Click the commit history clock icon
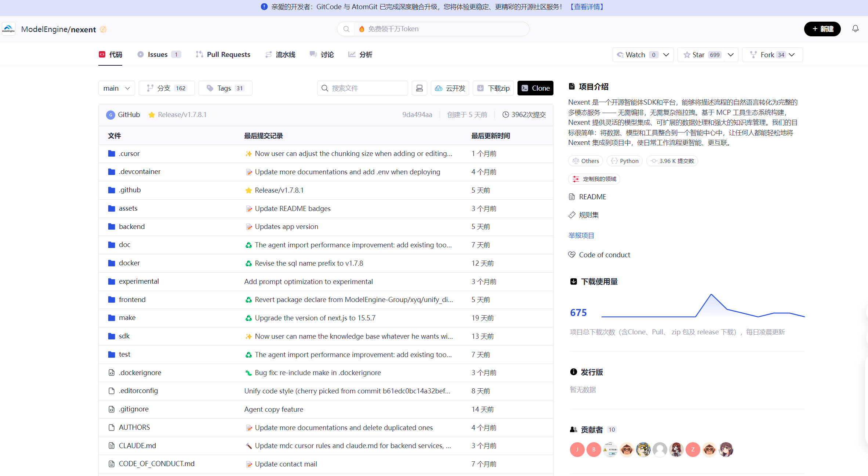This screenshot has height=476, width=868. pos(505,115)
